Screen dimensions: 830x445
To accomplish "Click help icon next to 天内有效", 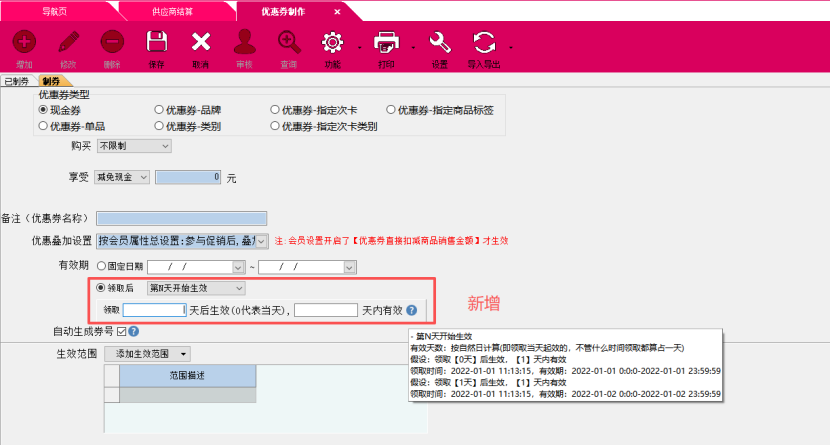I will (412, 311).
